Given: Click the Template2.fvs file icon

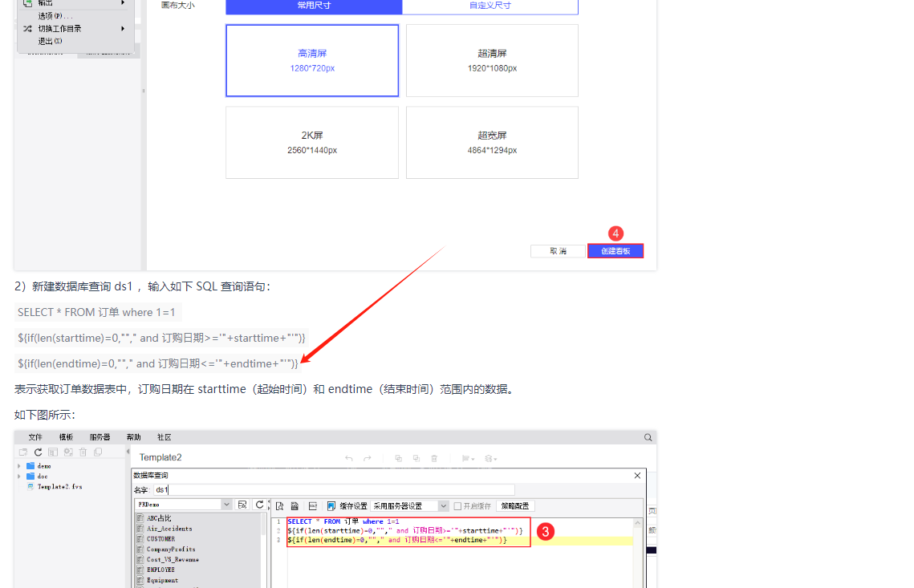Looking at the screenshot, I should [30, 487].
